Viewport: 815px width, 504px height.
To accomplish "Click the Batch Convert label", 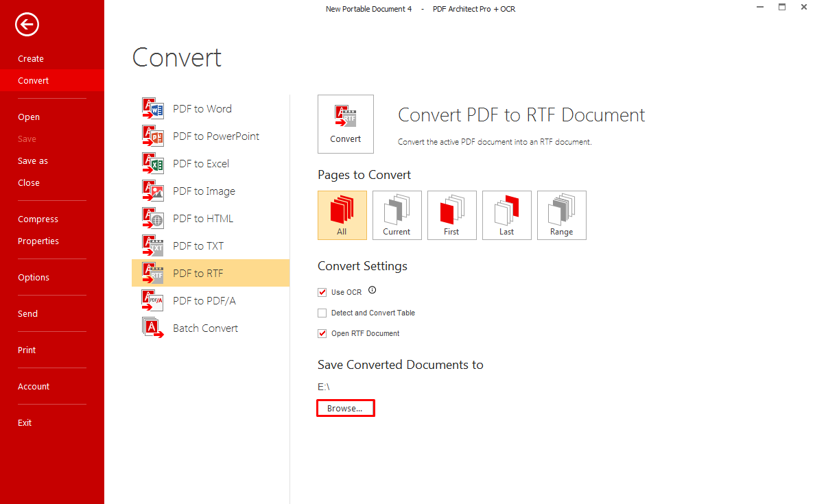I will pyautogui.click(x=206, y=328).
